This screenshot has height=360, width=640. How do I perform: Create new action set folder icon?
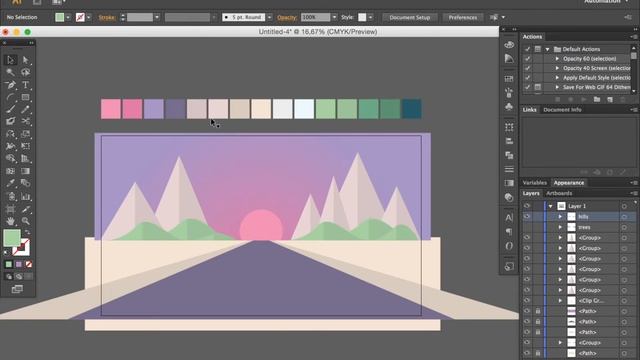597,100
